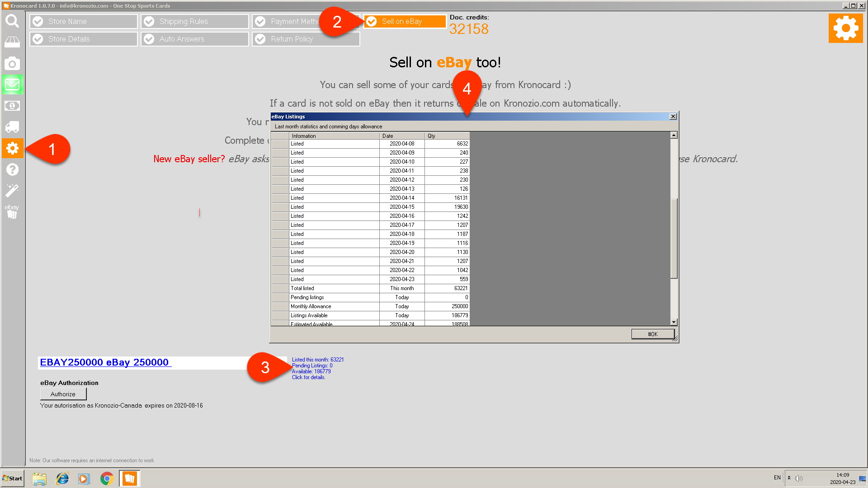Image resolution: width=868 pixels, height=488 pixels.
Task: Close the eBay Listings dialog
Action: (673, 117)
